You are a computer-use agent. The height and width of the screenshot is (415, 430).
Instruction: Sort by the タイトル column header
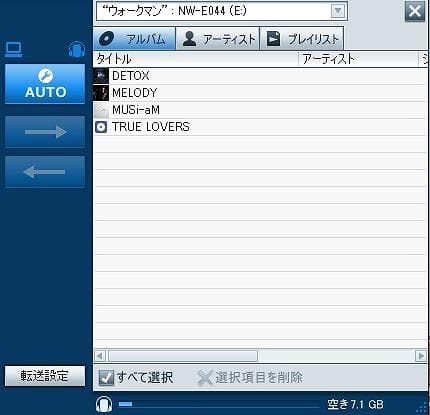196,59
